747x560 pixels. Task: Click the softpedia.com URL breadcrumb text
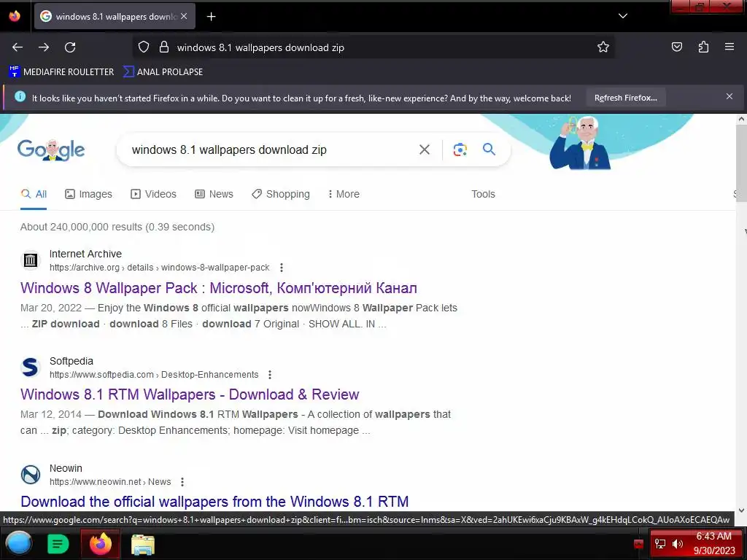(154, 375)
